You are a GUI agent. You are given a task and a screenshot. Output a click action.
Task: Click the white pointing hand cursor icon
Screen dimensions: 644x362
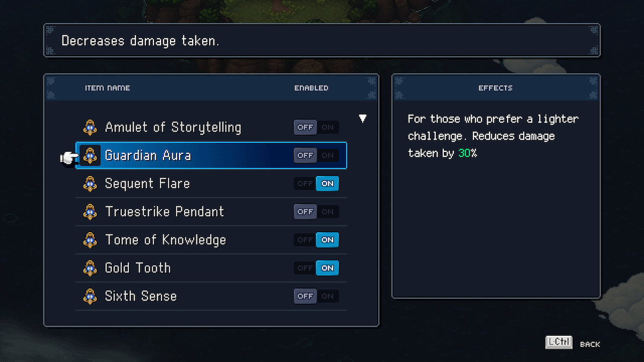69,157
